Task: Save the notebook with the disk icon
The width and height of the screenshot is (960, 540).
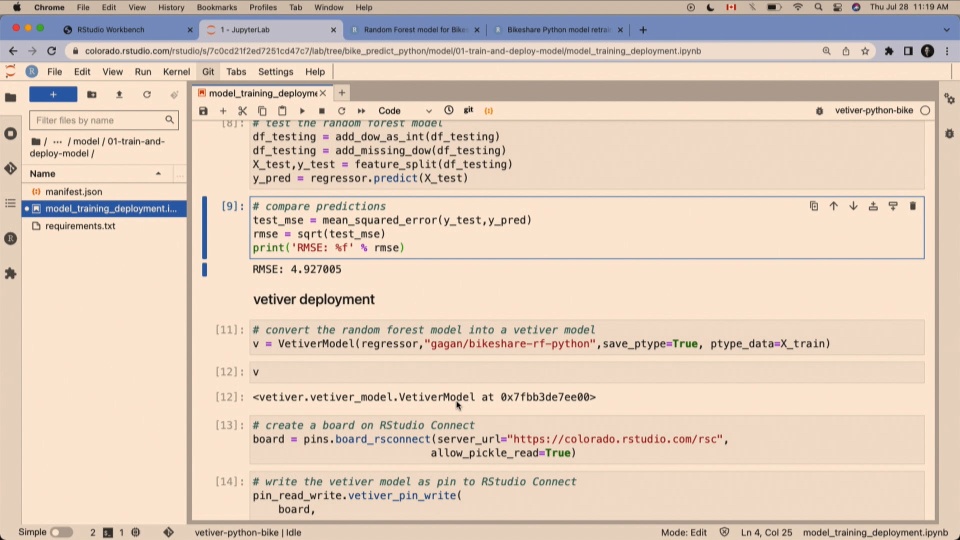Action: [x=203, y=111]
